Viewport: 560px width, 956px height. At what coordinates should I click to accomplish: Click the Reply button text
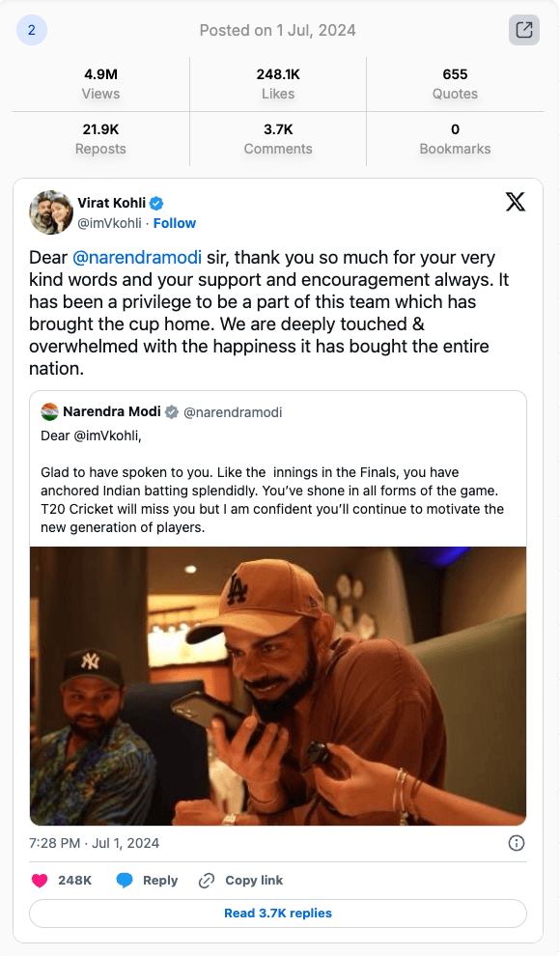pos(160,881)
